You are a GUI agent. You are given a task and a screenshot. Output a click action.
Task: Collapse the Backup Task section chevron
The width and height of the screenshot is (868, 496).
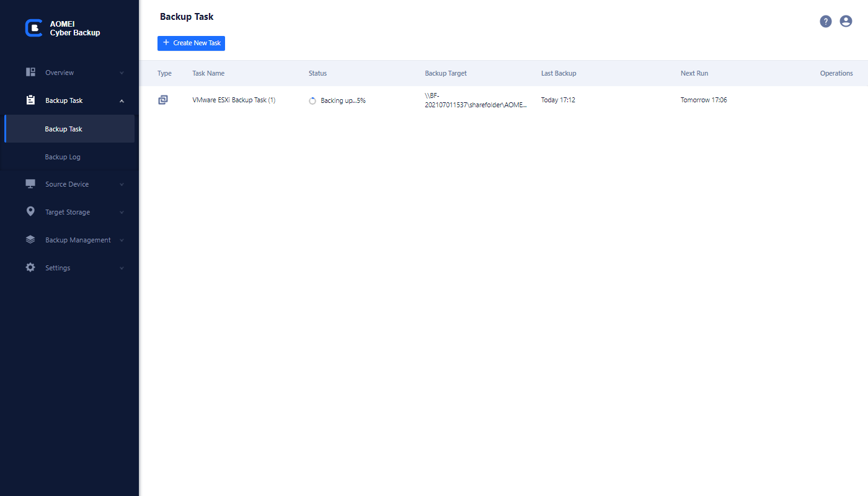coord(122,101)
